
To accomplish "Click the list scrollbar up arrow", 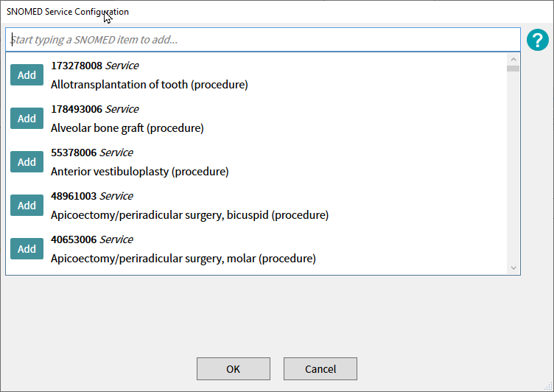I will tap(513, 59).
